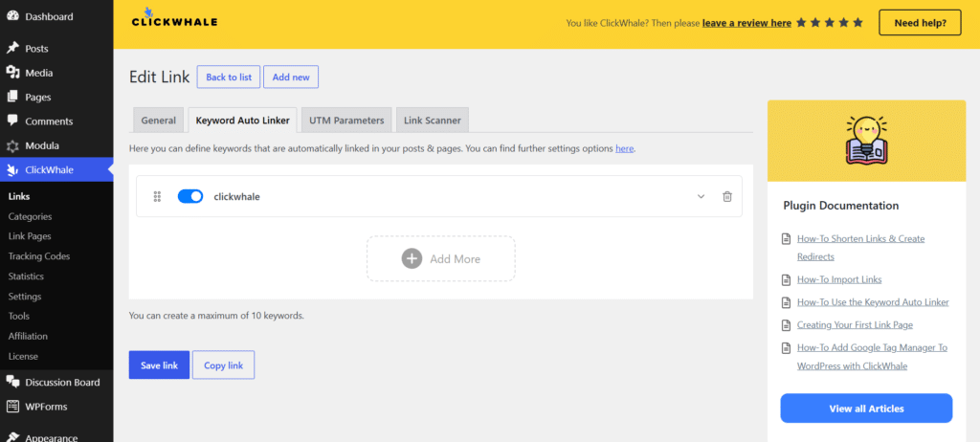Open How-To Import Links article

click(839, 279)
